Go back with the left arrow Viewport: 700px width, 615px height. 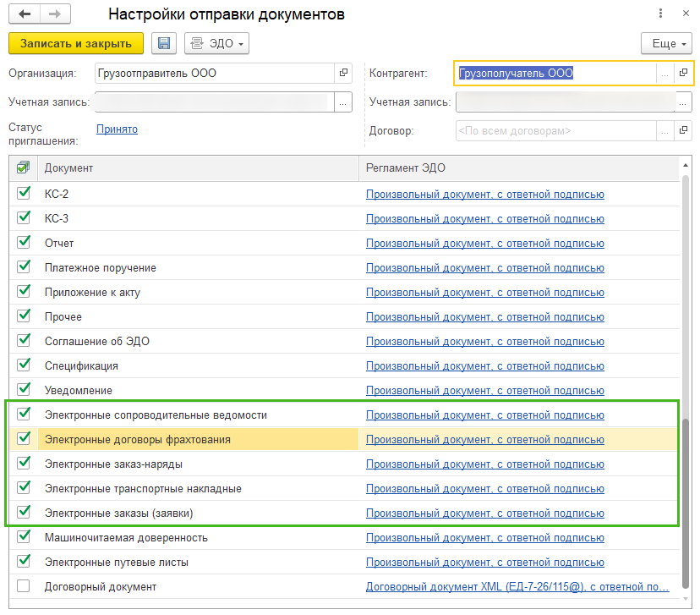tap(25, 14)
